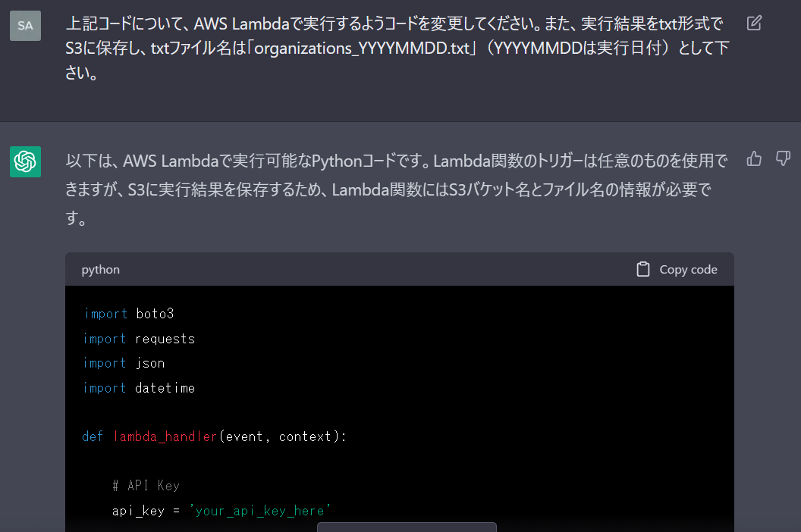Image resolution: width=801 pixels, height=532 pixels.
Task: Give thumbs down to the response
Action: [x=783, y=158]
